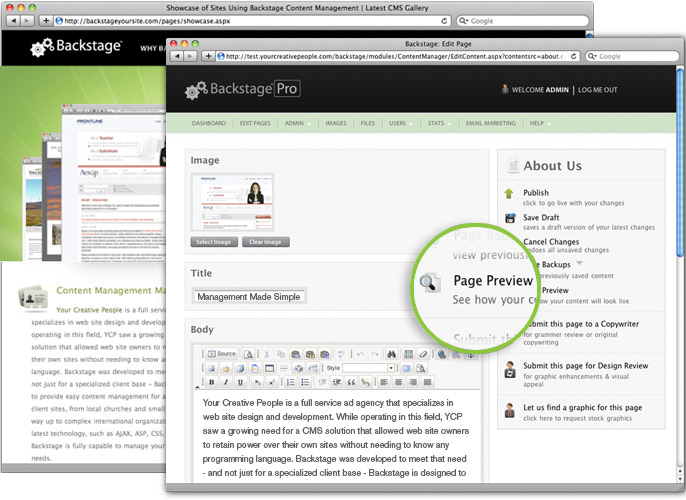Viewport: 686px width, 500px height.
Task: Toggle Underline formatting in the body editor
Action: [240, 382]
